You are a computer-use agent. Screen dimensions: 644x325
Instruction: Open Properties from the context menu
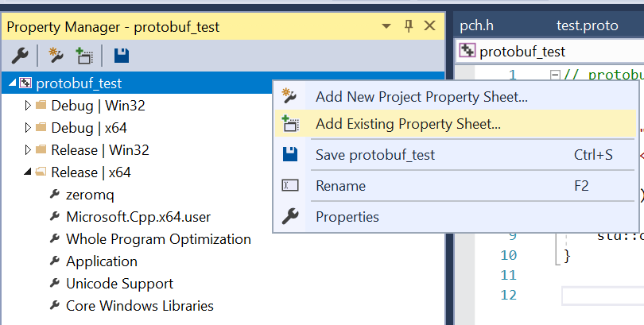coord(347,216)
